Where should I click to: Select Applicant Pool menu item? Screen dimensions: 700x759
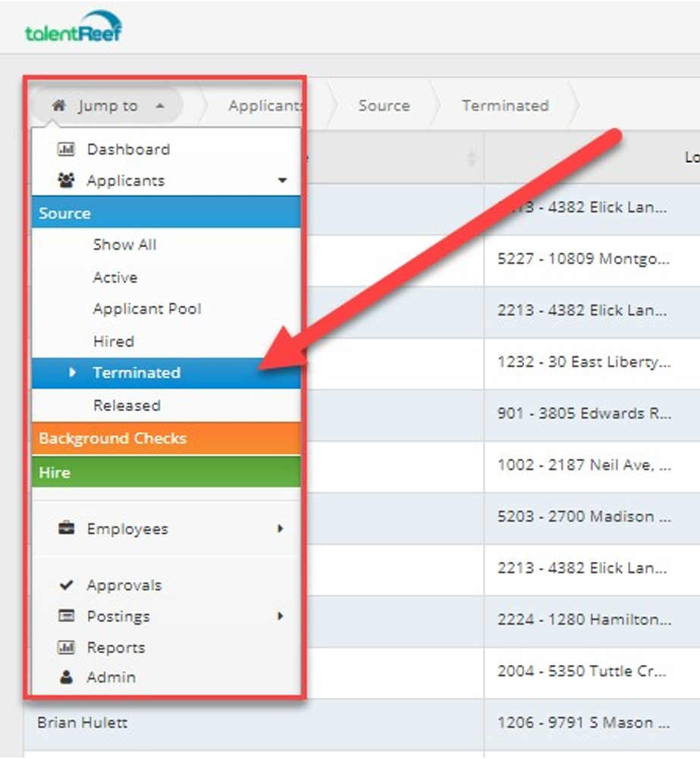coord(147,309)
